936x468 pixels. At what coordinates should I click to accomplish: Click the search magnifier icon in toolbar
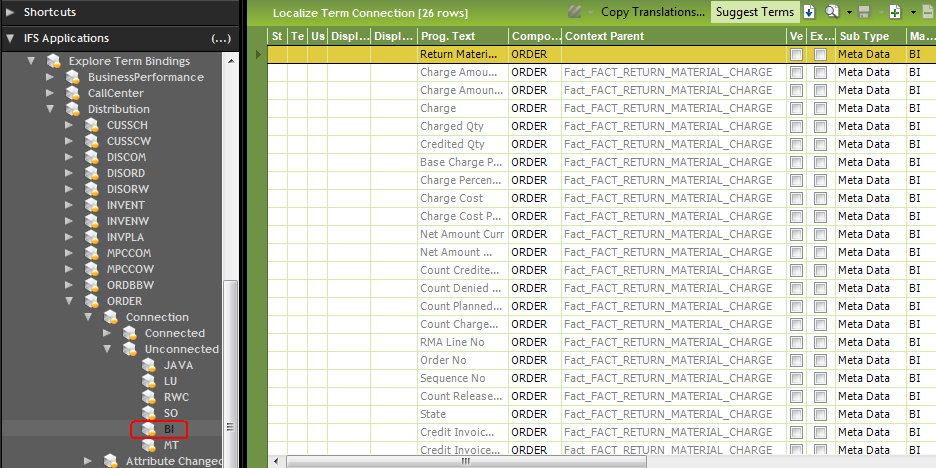coord(832,12)
